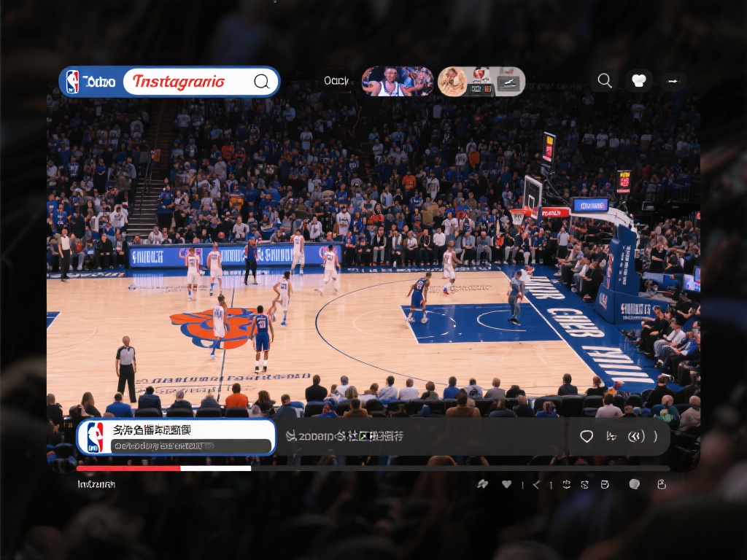Click the share arrow icon at bottom right
The image size is (747, 560).
click(483, 483)
